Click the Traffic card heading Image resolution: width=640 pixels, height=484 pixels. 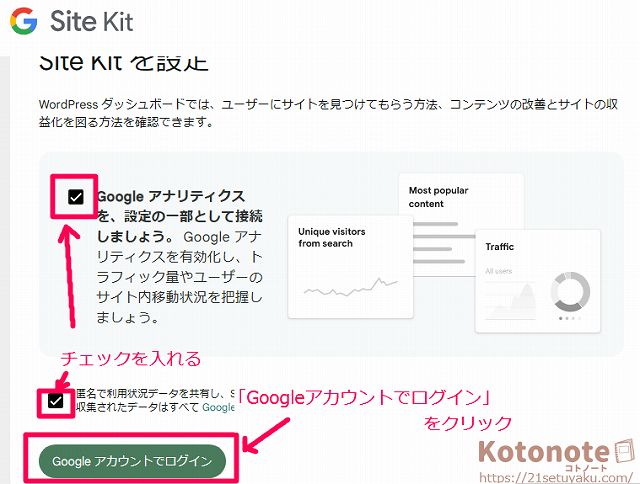(x=500, y=246)
